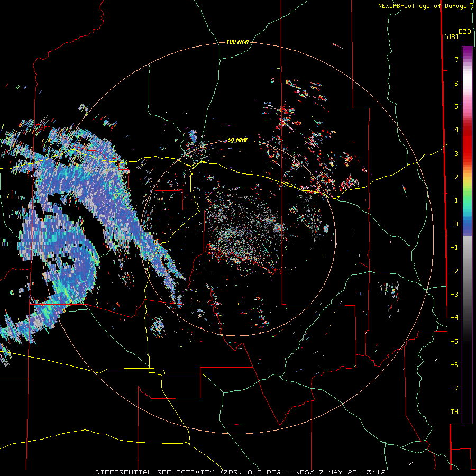The width and height of the screenshot is (476, 476).
Task: Click the "100 NMI" range ring label
Action: pos(237,42)
